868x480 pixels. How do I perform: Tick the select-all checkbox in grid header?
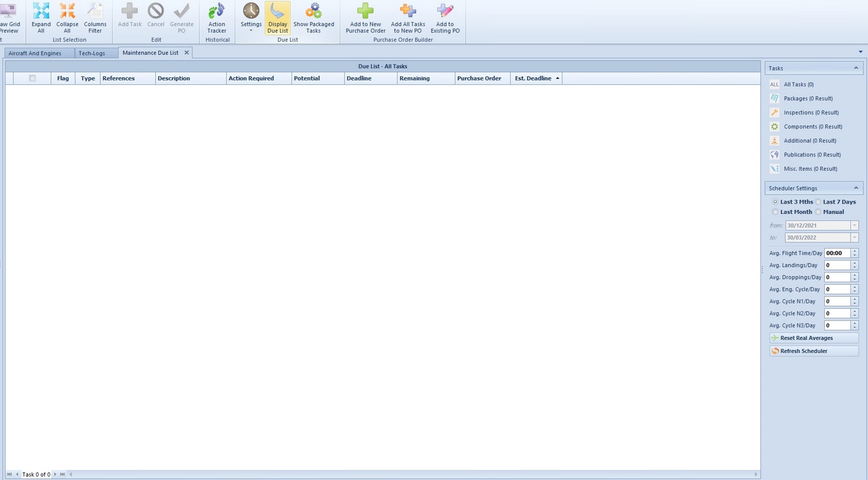pos(32,78)
